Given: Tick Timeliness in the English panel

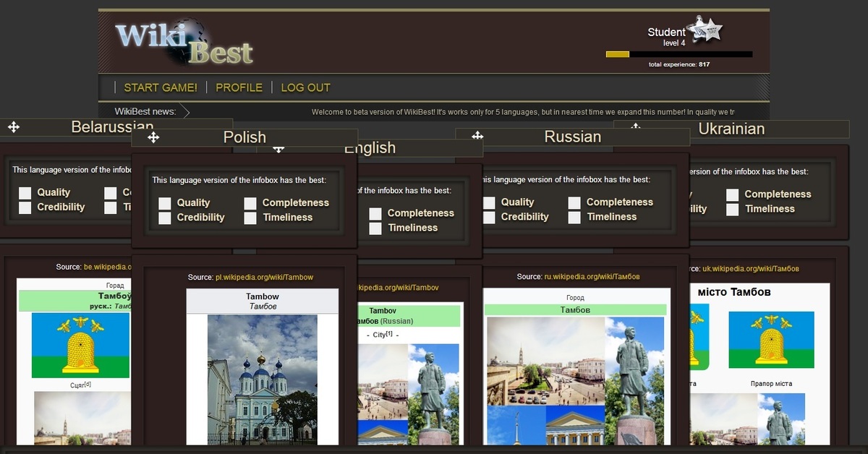Looking at the screenshot, I should [x=375, y=228].
